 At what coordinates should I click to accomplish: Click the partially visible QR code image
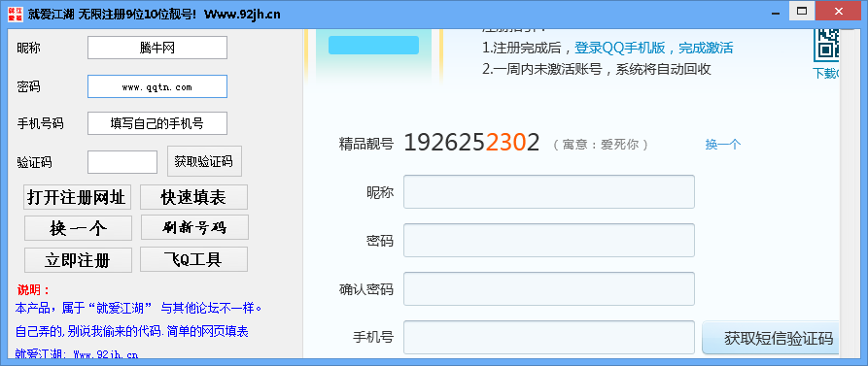(x=826, y=46)
